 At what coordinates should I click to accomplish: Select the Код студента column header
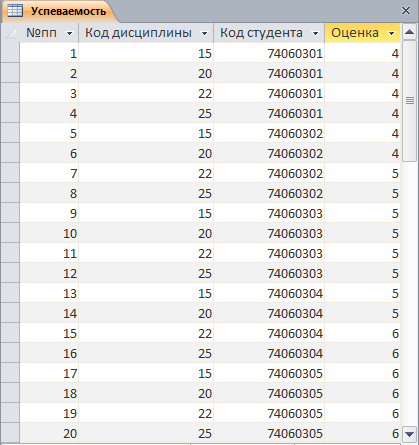pos(269,33)
